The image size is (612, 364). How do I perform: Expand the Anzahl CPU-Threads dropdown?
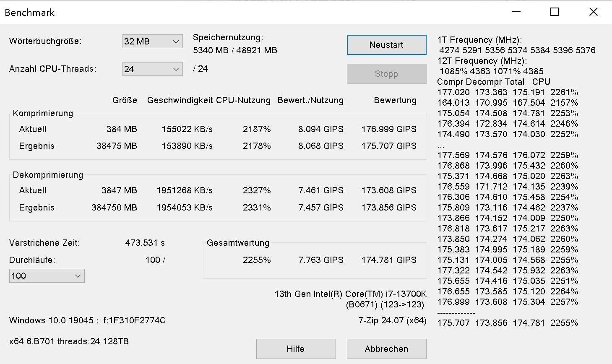coord(152,69)
